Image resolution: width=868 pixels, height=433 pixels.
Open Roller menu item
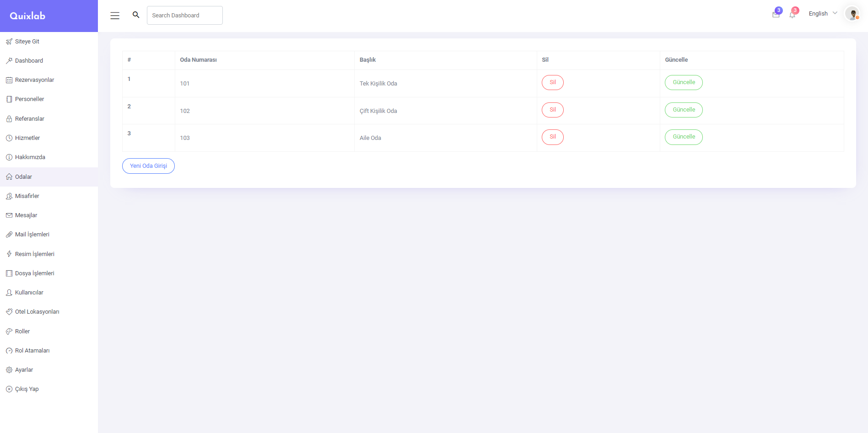click(49, 331)
